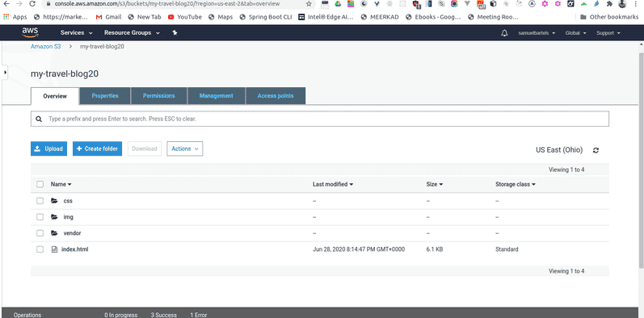Open the Services dropdown menu
The height and width of the screenshot is (318, 644).
point(77,33)
